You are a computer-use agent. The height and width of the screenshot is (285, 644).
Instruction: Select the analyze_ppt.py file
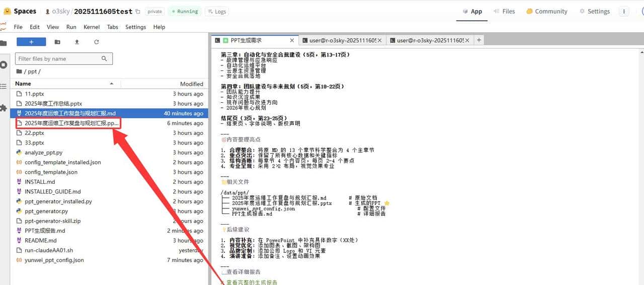109,153
